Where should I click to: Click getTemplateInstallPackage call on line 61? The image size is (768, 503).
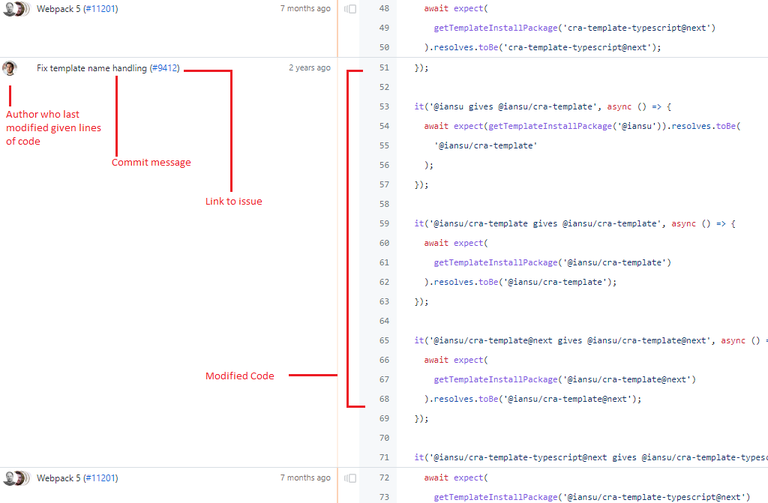tap(552, 263)
